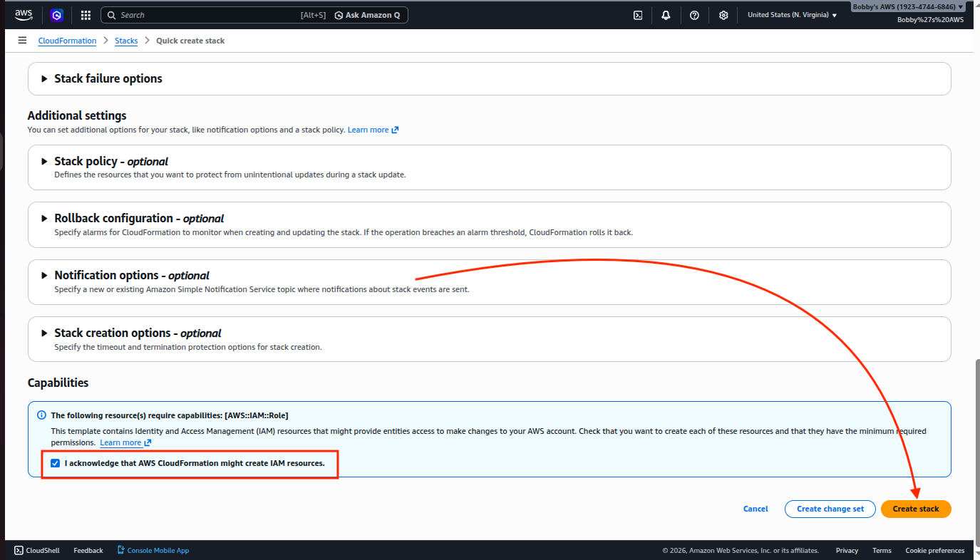
Task: Open Cookie preferences in footer
Action: [x=934, y=550]
